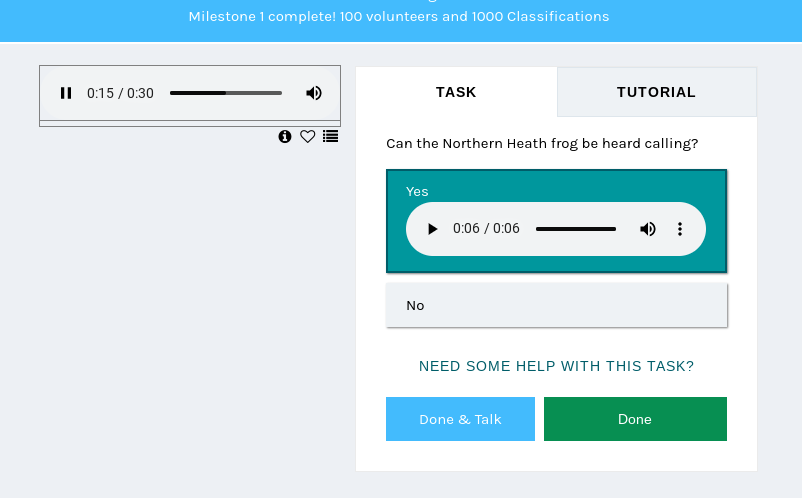Pause the main 30-second audio recording

click(66, 93)
